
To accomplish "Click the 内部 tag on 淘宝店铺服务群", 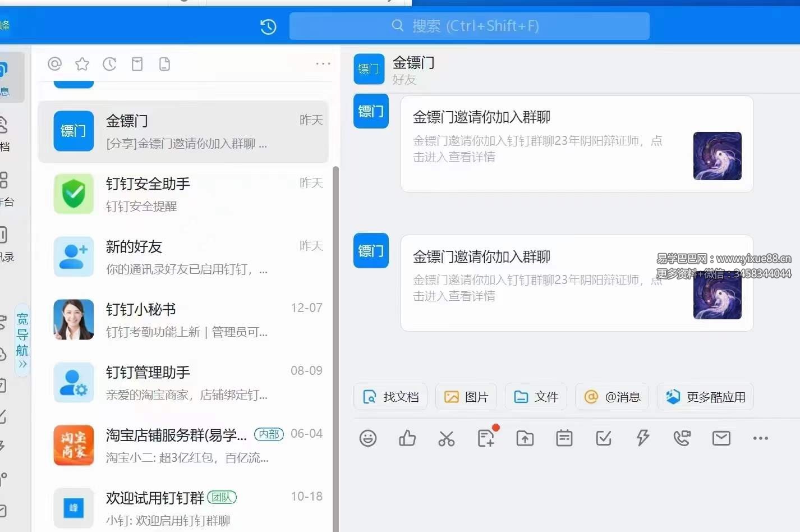I will pos(269,434).
